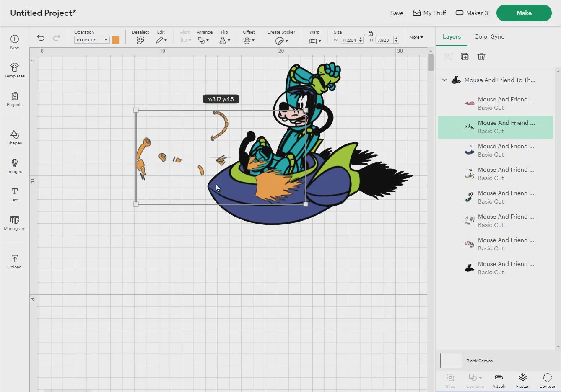561x392 pixels.
Task: Open the Maker 3 machine selector
Action: (472, 13)
